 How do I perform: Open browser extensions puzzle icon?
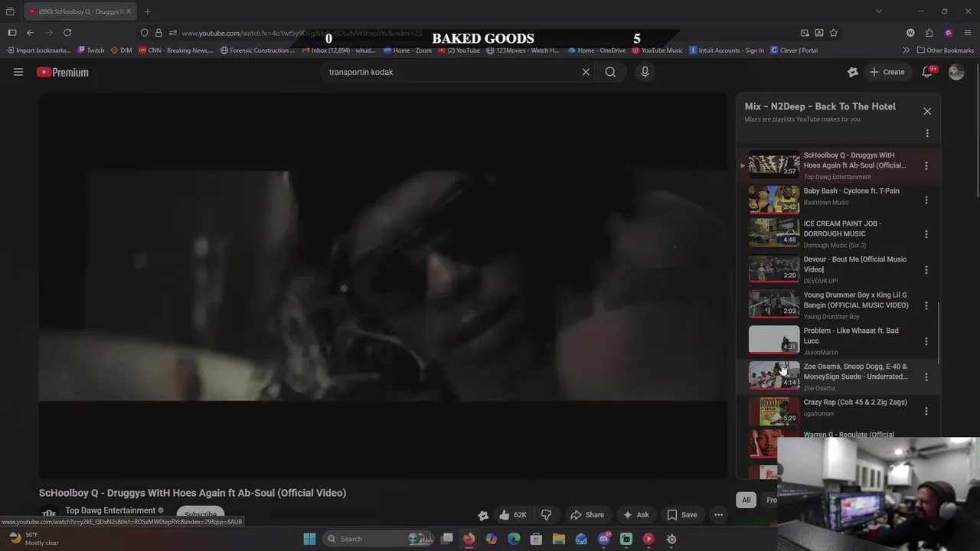[929, 33]
